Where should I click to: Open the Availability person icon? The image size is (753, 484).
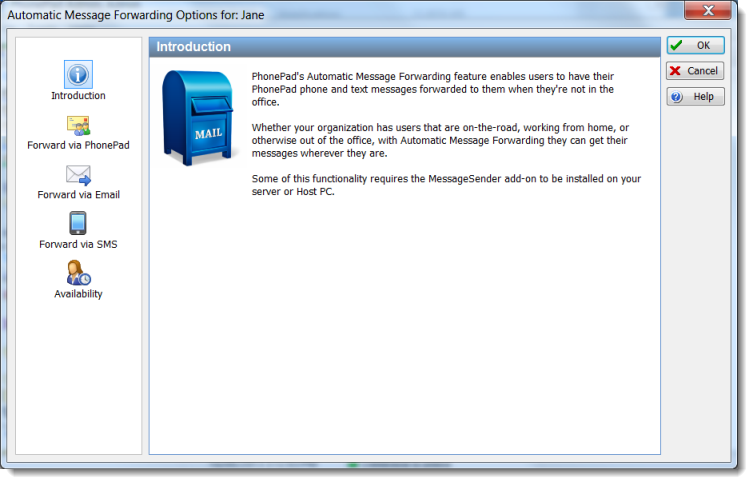tap(78, 273)
